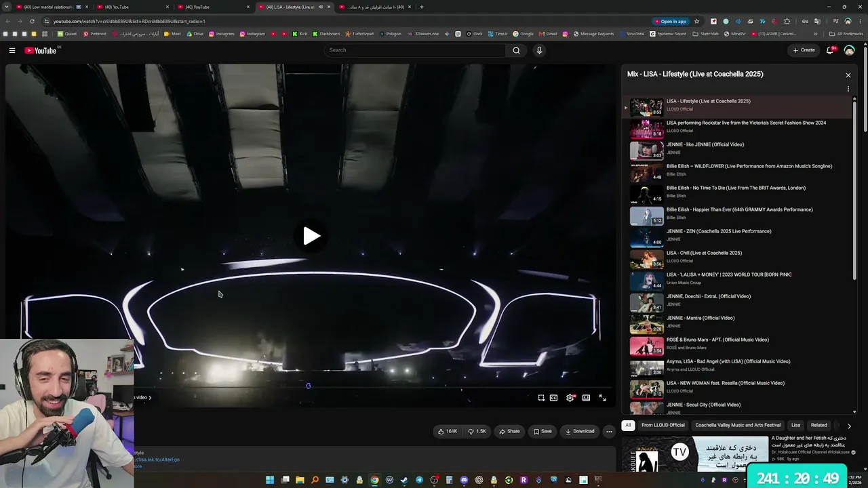The width and height of the screenshot is (868, 488).
Task: Open ChatGPT from the taskbar
Action: click(479, 481)
